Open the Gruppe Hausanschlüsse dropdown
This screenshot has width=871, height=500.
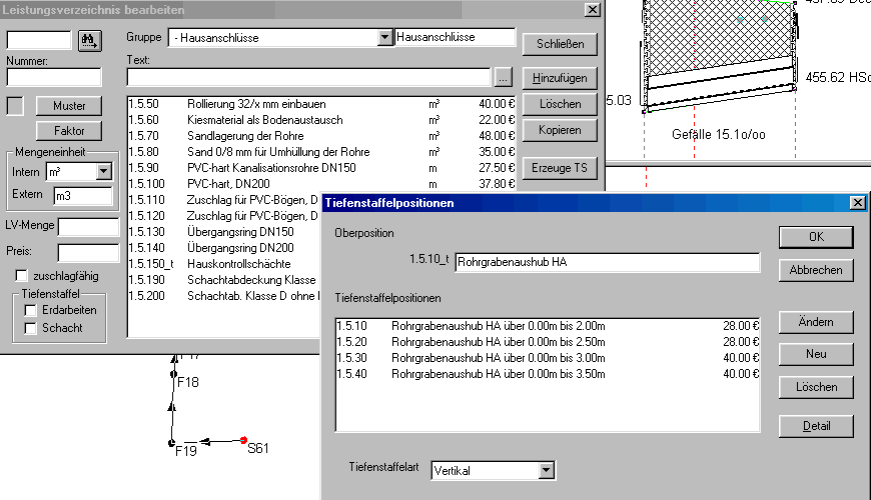click(x=386, y=38)
